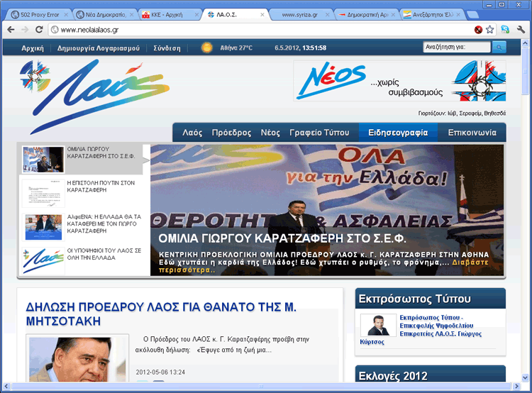The height and width of the screenshot is (393, 532).
Task: Bookmark page with the star icon
Action: pos(489,30)
